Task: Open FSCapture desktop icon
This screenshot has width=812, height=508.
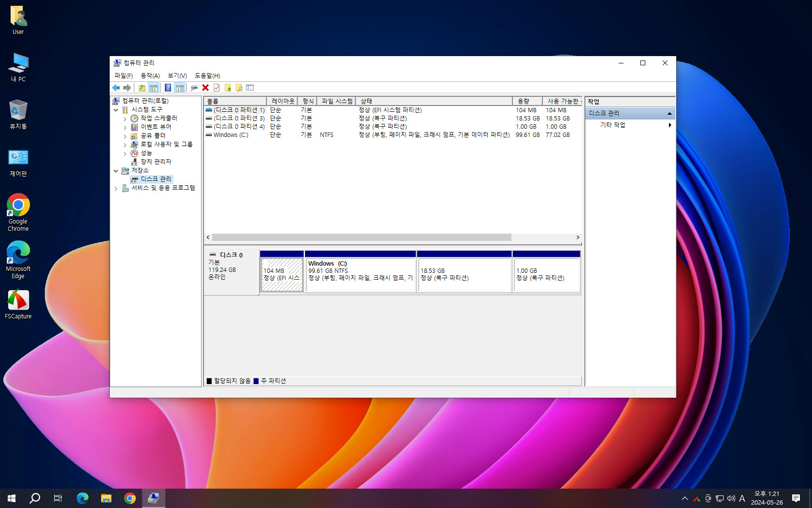Action: (x=18, y=304)
